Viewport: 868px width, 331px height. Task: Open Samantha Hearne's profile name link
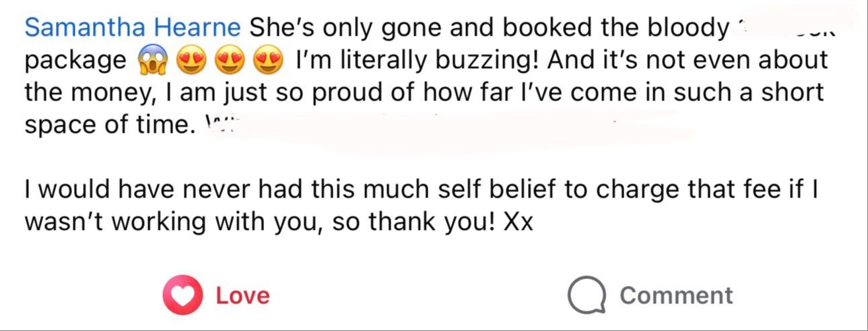click(x=133, y=27)
